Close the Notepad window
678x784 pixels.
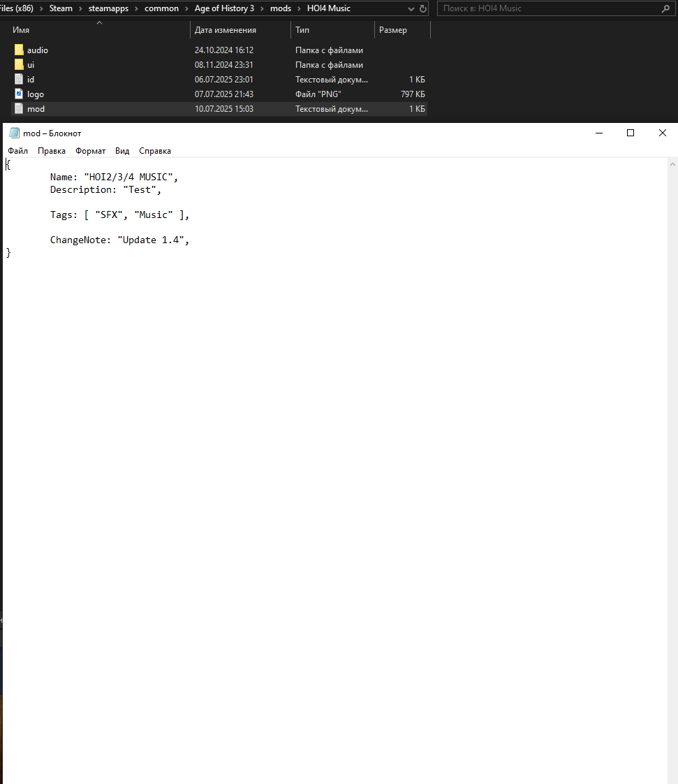pyautogui.click(x=663, y=133)
